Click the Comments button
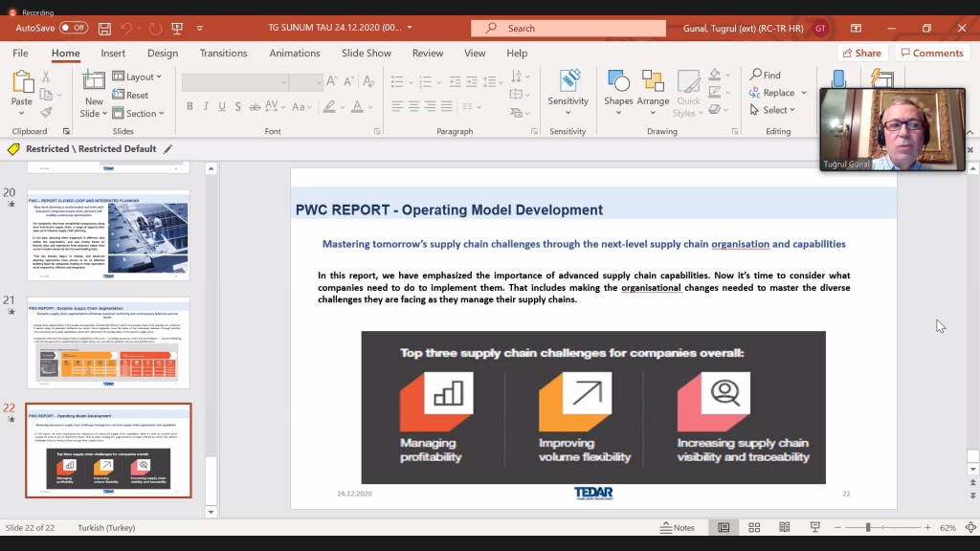The height and width of the screenshot is (551, 980). click(932, 54)
